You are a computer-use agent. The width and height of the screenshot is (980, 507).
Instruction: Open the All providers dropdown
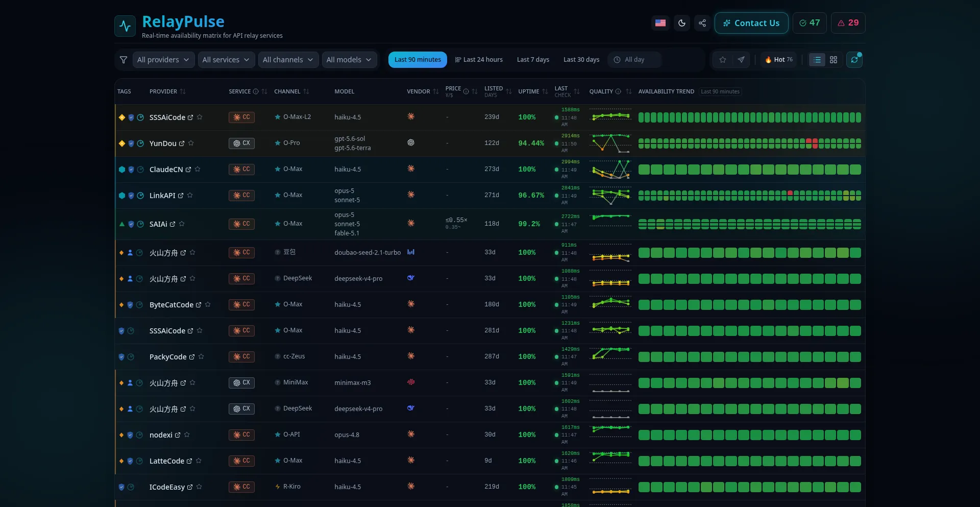point(163,60)
